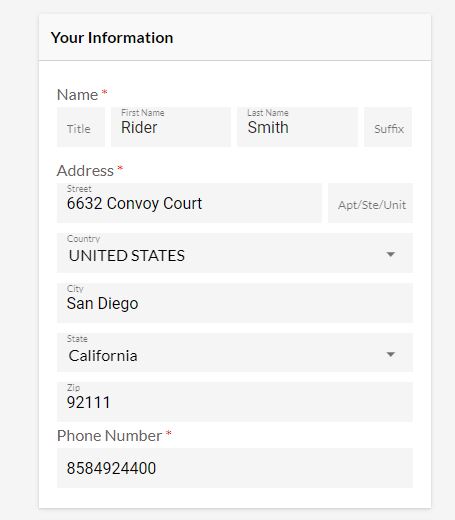This screenshot has width=455, height=520.
Task: Open the Country dropdown showing UNITED STATES
Action: (235, 253)
